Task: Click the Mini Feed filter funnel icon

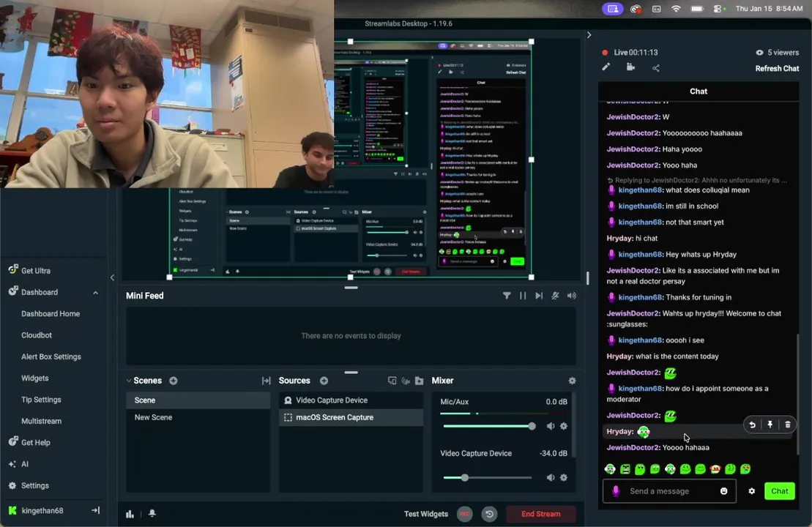Action: click(x=507, y=296)
